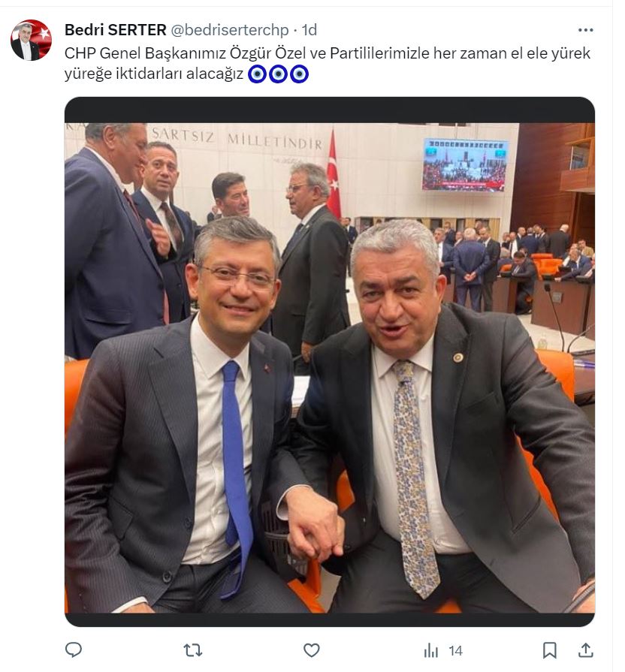Click the wall-mounted TV screen in the photo

465,164
